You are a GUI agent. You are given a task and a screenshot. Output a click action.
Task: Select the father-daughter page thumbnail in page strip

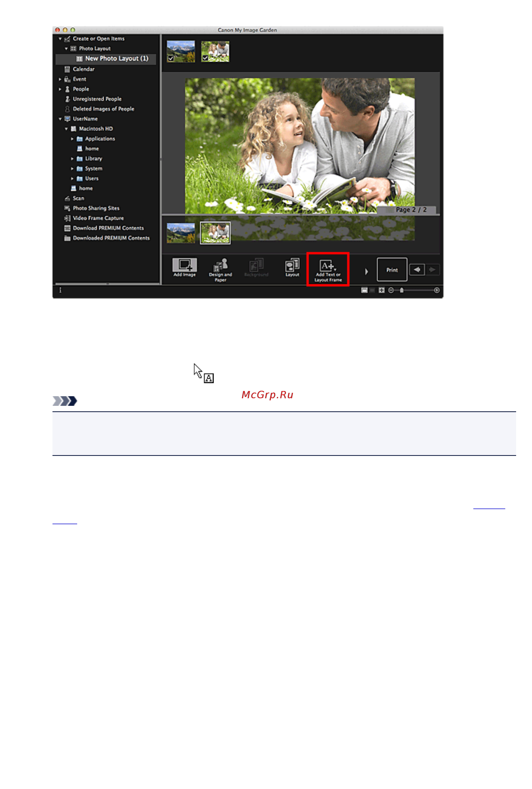(215, 233)
